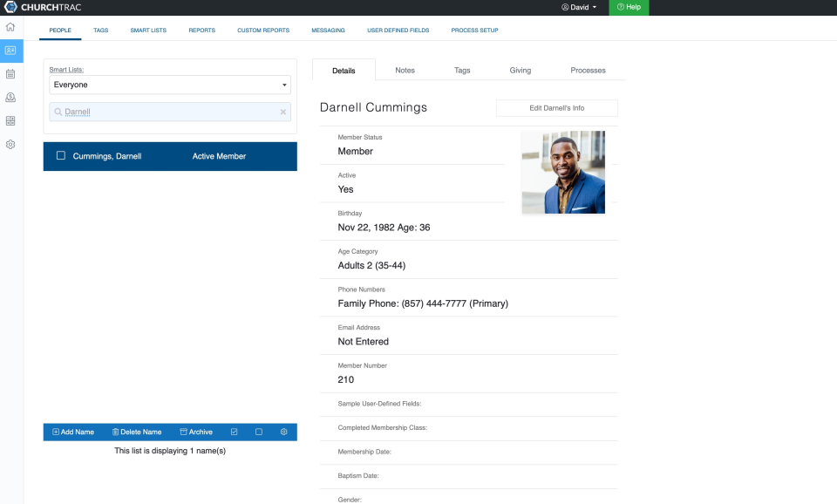The width and height of the screenshot is (837, 504).
Task: Expand the David account menu
Action: pyautogui.click(x=581, y=7)
